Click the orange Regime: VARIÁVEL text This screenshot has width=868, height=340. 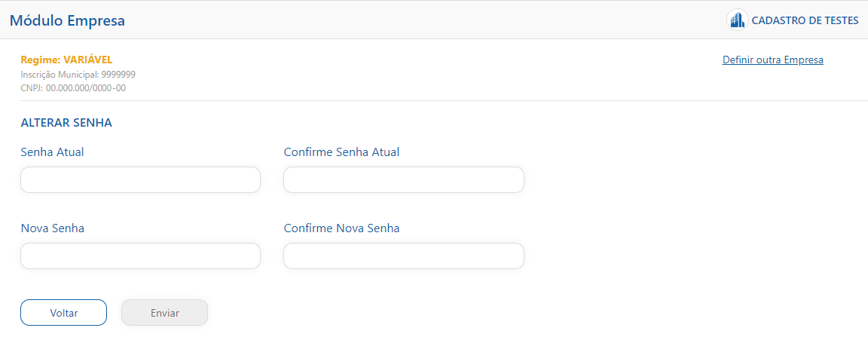coord(66,60)
